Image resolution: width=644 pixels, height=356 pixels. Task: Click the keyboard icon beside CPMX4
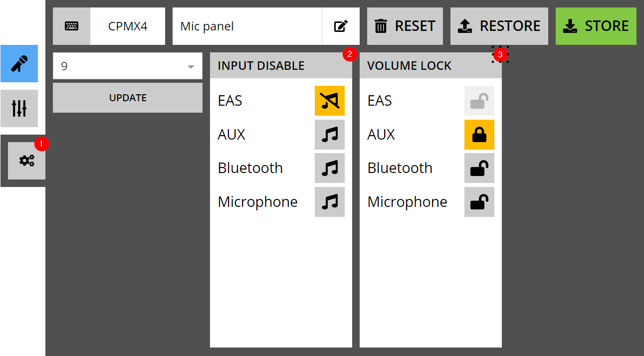(x=71, y=26)
